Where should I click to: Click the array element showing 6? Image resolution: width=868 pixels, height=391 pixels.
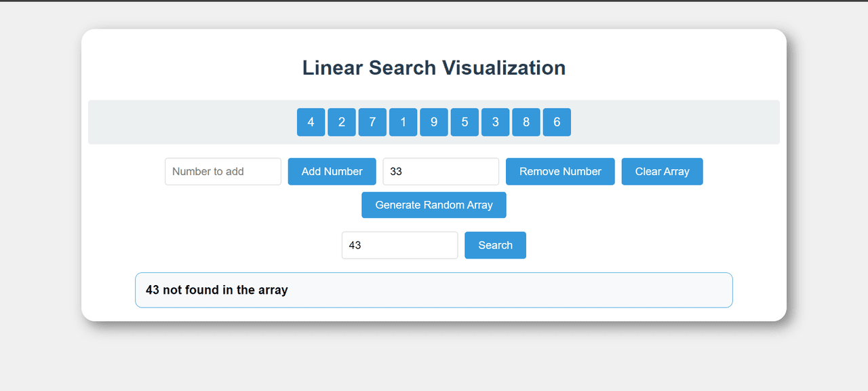tap(557, 122)
